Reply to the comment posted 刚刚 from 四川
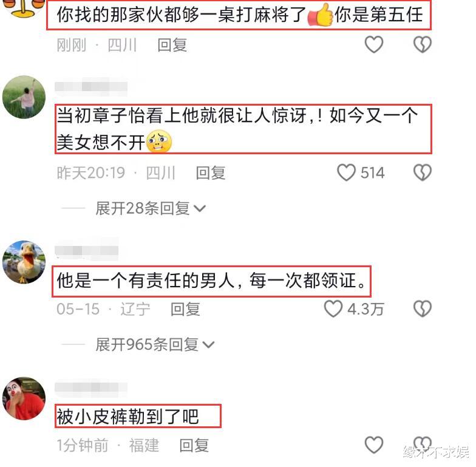The image size is (476, 467). pos(172,45)
